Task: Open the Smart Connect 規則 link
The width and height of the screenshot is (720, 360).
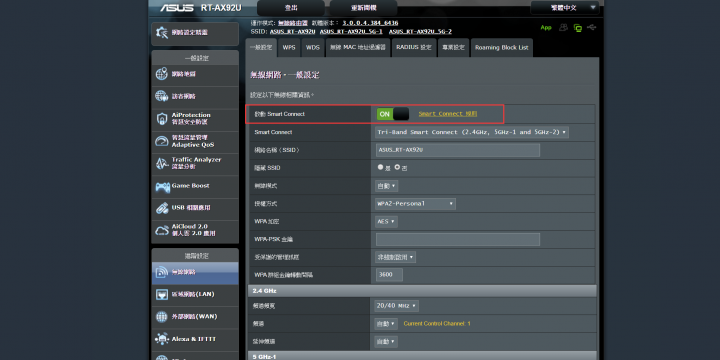Action: pyautogui.click(x=448, y=114)
